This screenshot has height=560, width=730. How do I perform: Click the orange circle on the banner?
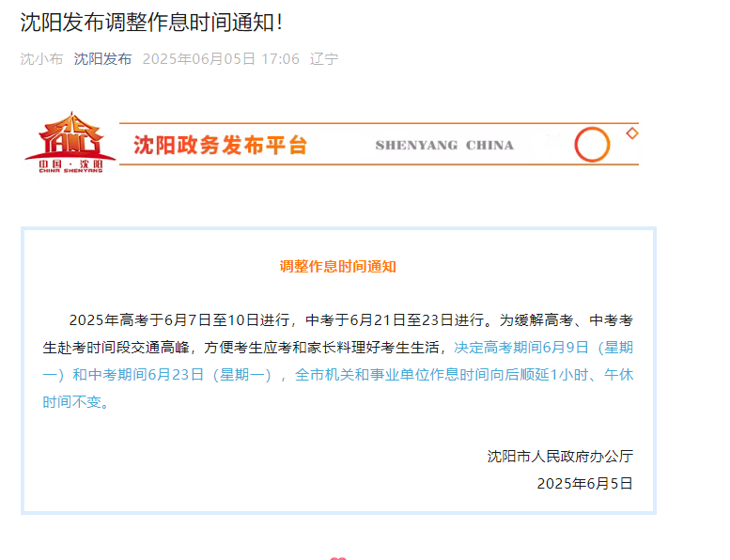click(592, 145)
